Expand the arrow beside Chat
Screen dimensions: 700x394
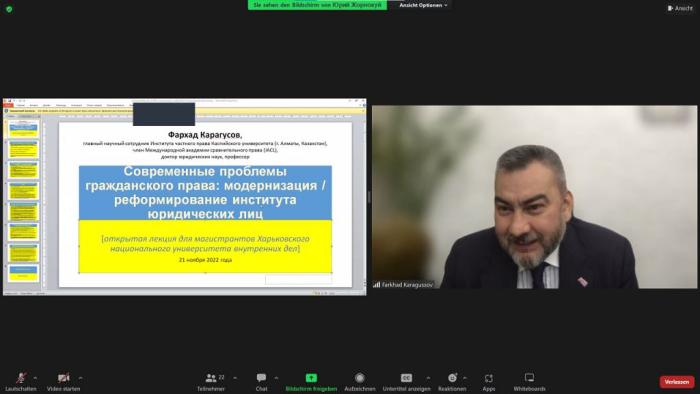[x=276, y=378]
